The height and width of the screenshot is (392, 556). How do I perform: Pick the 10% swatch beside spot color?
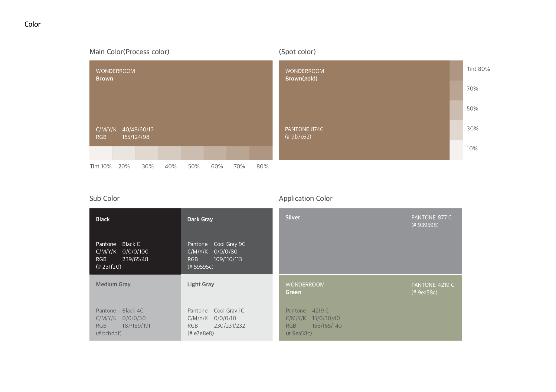pos(456,150)
